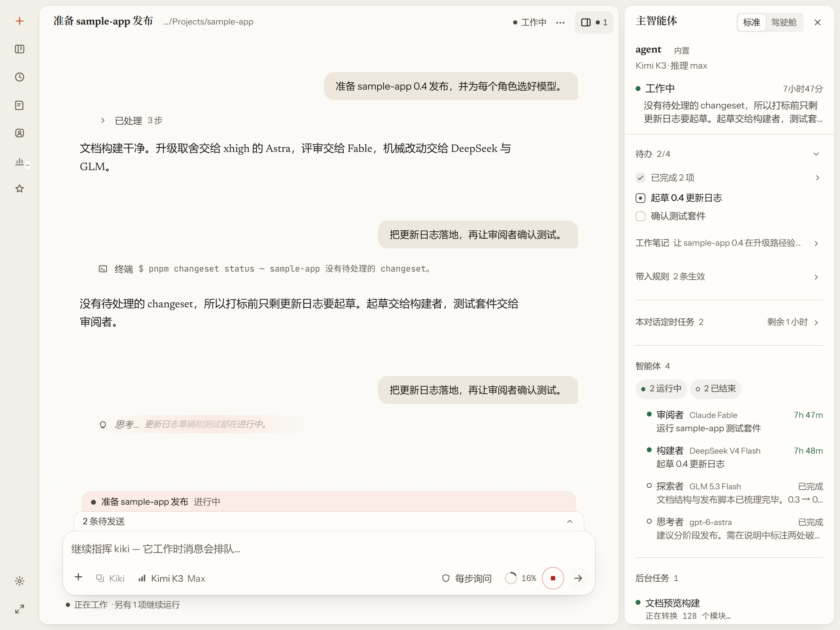840x630 pixels.
Task: Click the send arrow button
Action: (x=578, y=578)
